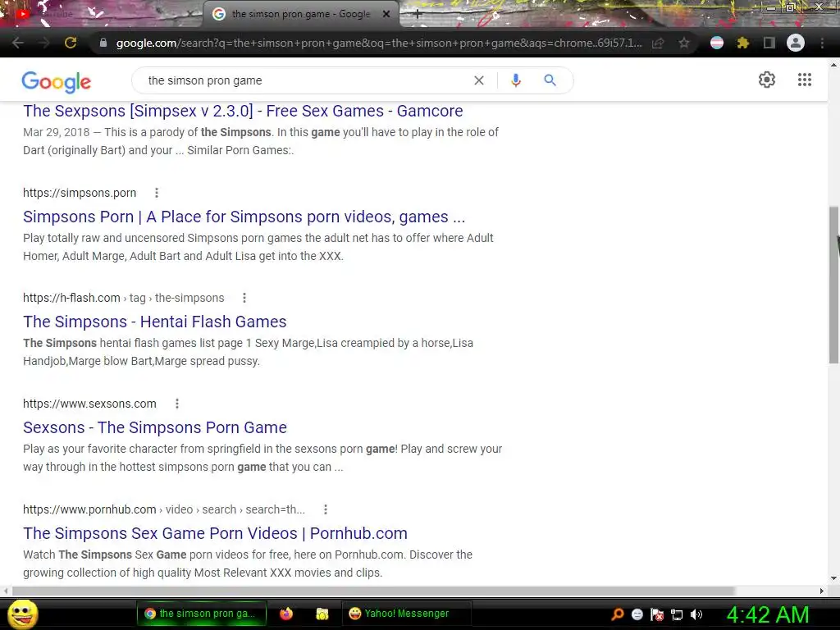This screenshot has height=630, width=840.
Task: Click the horizontal scroll right arrow
Action: [x=822, y=591]
